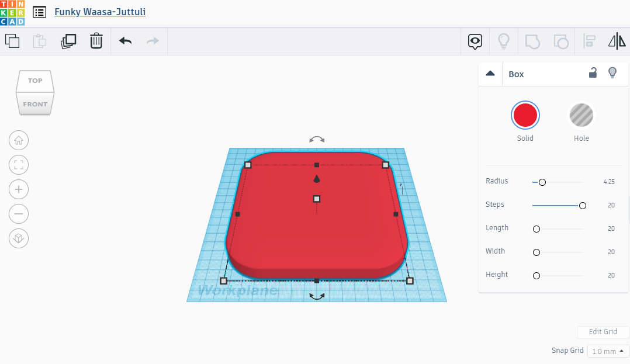Select the TOP face of view cube
This screenshot has height=364, width=630.
pyautogui.click(x=35, y=81)
